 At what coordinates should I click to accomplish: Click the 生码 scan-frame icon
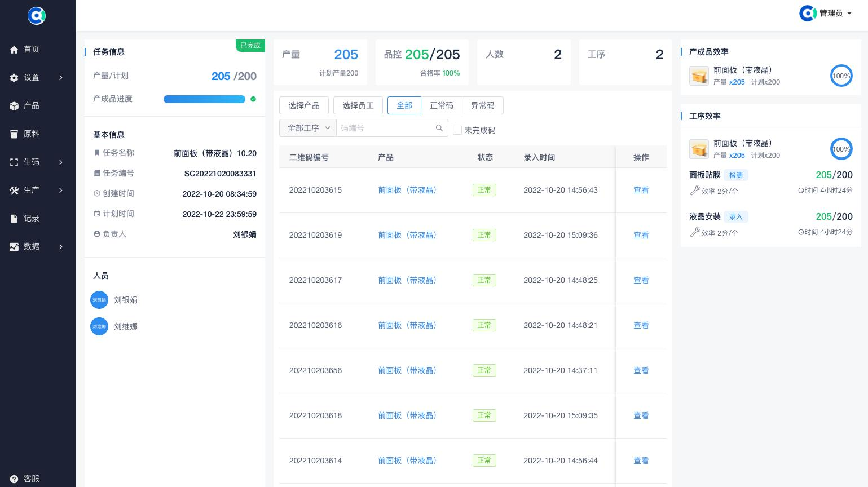pyautogui.click(x=14, y=162)
